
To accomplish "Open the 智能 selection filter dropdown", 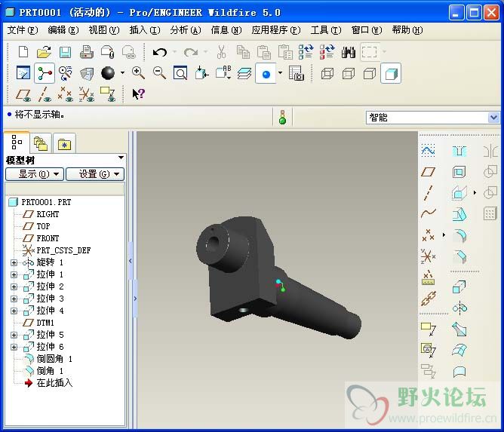I will (493, 118).
